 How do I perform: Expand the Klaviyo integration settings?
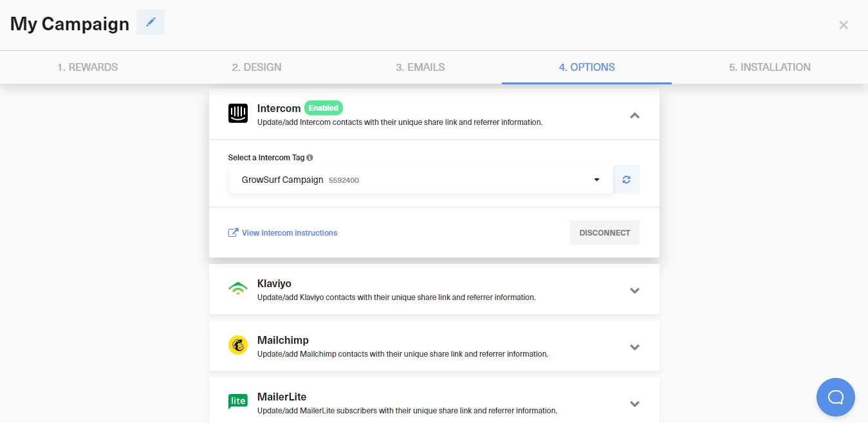634,290
